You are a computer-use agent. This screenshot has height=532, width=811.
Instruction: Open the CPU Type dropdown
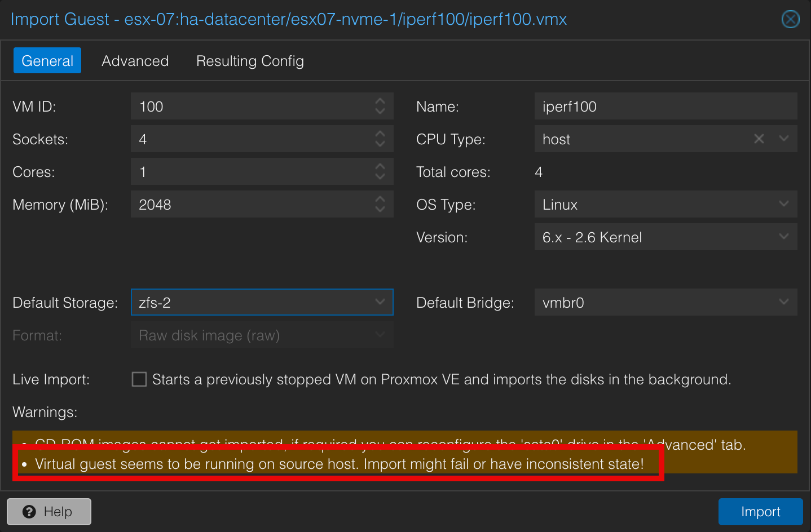pos(784,139)
